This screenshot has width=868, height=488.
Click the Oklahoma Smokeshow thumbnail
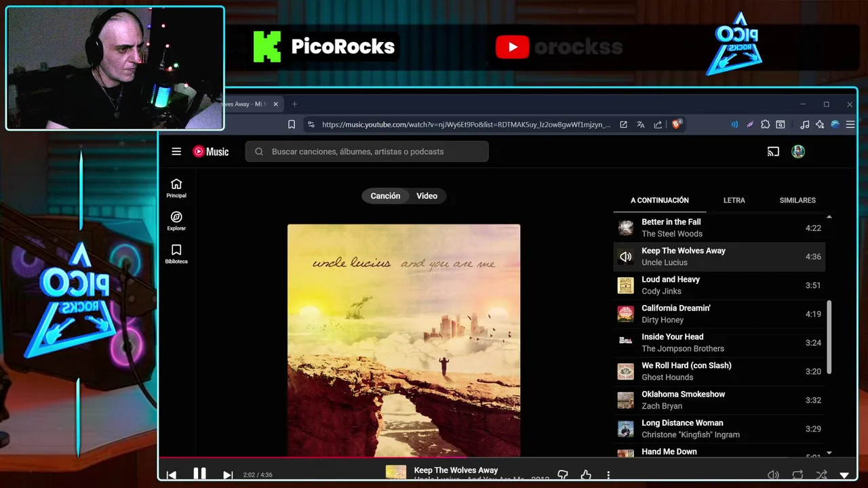pyautogui.click(x=625, y=401)
